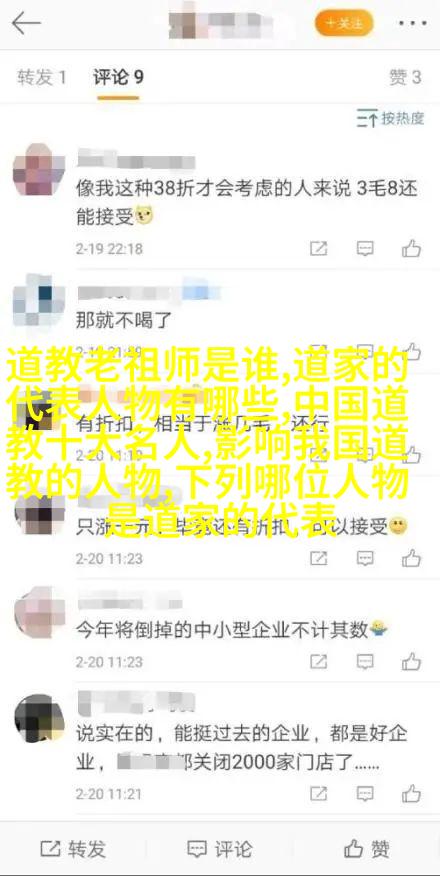Go back with the arrow icon
440x876 pixels.
[x=26, y=23]
